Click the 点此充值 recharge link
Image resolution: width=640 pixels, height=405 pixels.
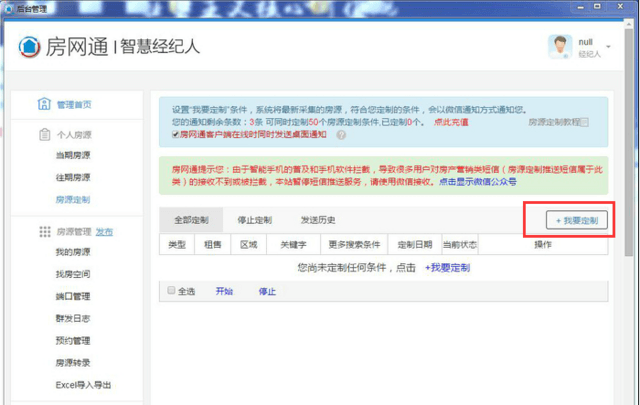tap(451, 122)
